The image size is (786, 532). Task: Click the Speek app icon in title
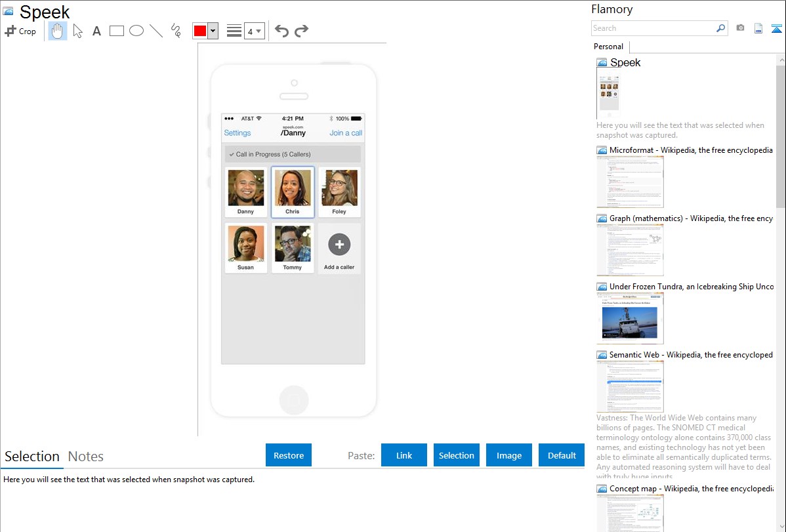click(8, 11)
